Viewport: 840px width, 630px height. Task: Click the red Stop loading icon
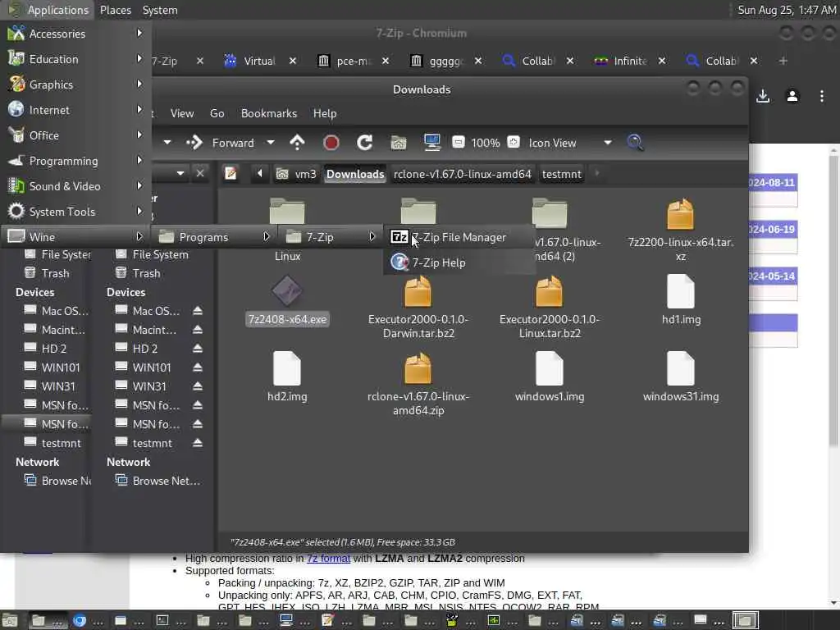click(331, 143)
